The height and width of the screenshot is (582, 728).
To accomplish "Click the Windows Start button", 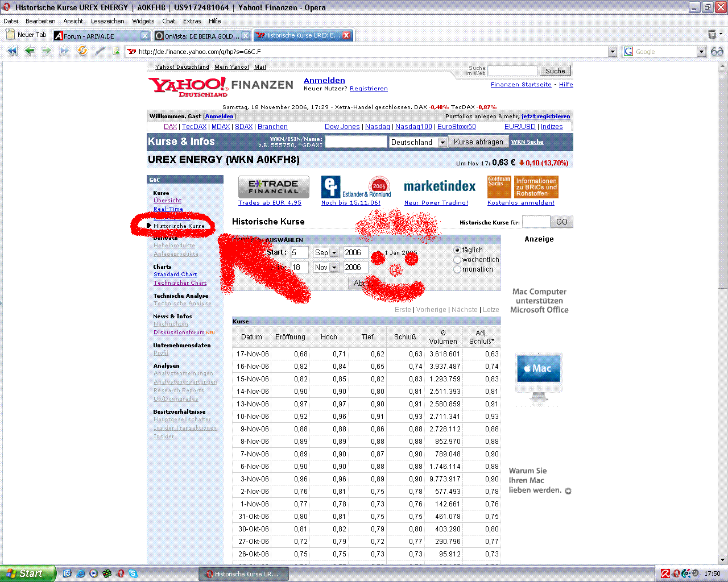I will coord(28,573).
